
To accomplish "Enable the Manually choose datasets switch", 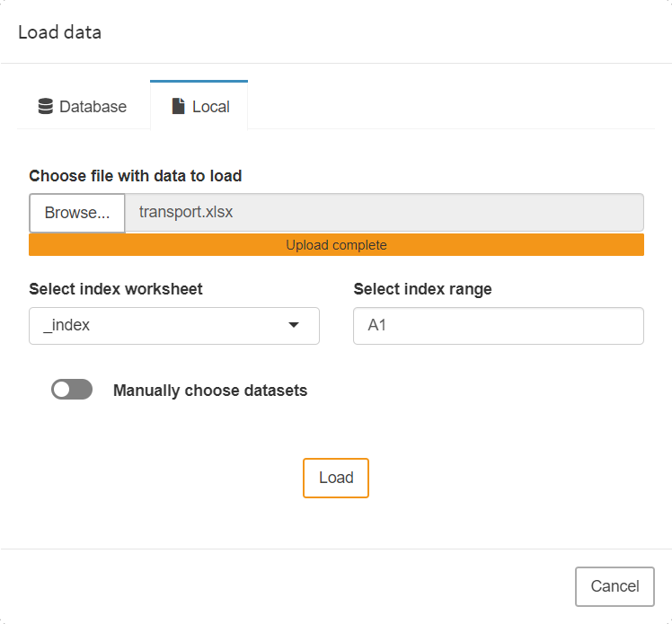I will 72,390.
